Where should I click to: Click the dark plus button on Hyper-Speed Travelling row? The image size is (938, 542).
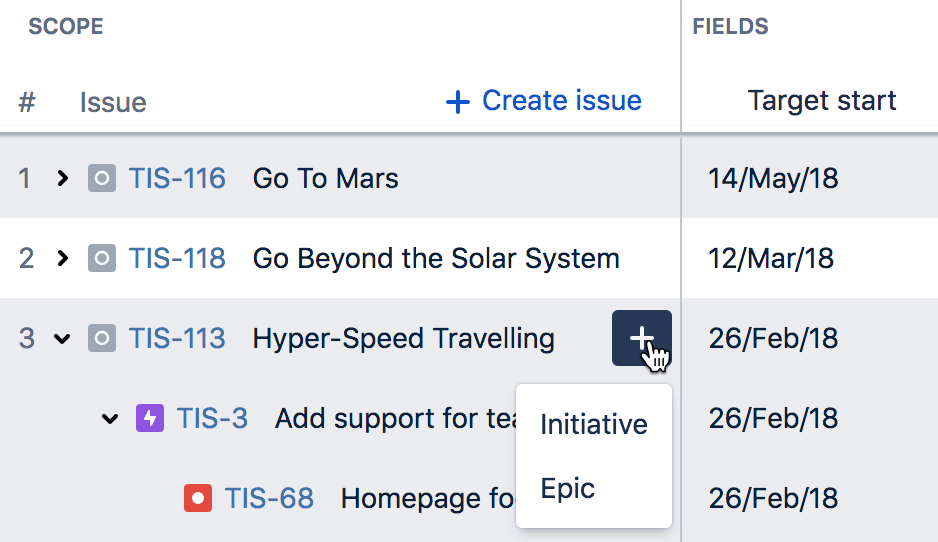click(641, 338)
